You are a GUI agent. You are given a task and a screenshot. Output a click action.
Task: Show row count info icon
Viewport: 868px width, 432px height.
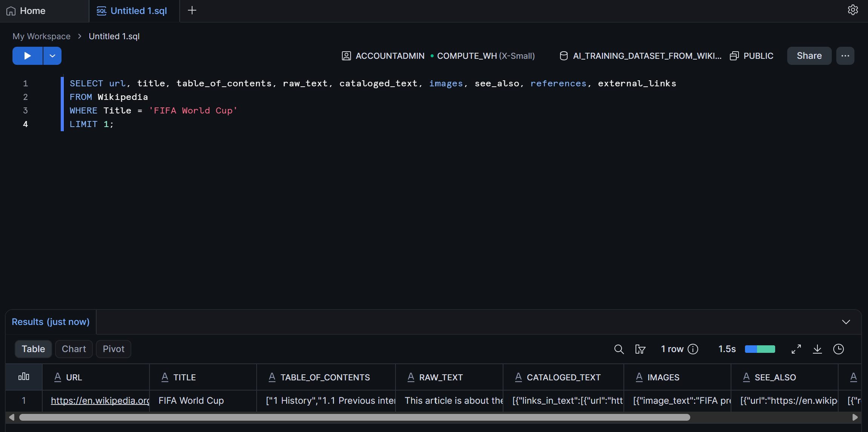693,349
